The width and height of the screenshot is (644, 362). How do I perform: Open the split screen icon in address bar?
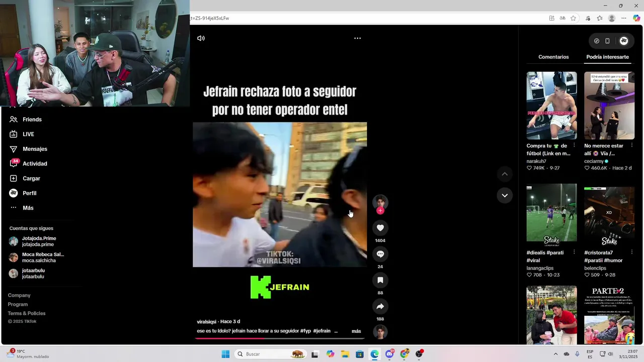tap(552, 18)
